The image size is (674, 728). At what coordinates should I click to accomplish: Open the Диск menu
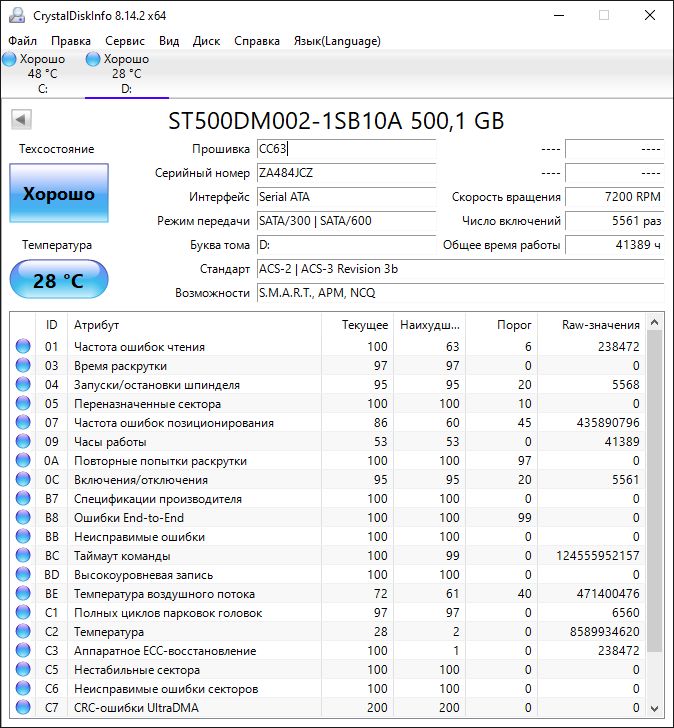coord(206,41)
